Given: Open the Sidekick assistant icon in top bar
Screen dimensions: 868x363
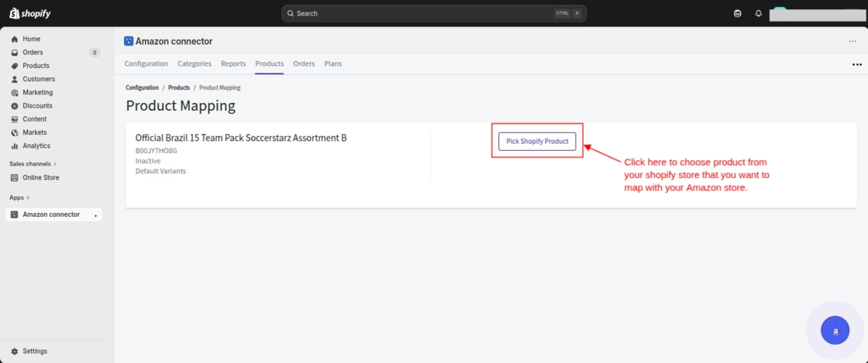Looking at the screenshot, I should (737, 13).
